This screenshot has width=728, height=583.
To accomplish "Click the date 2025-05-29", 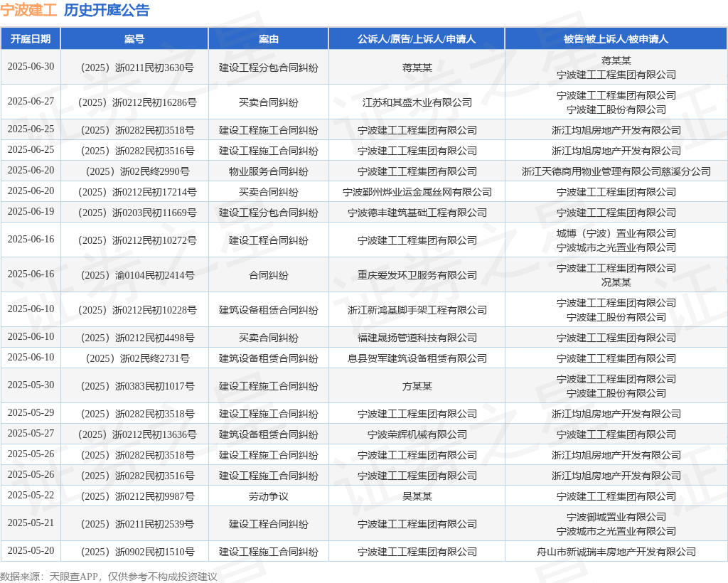I will click(31, 412).
